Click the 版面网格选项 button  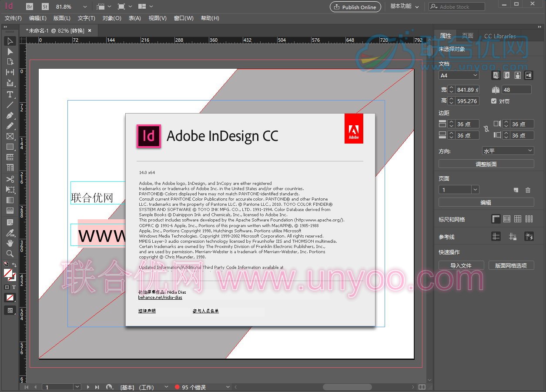(x=511, y=265)
